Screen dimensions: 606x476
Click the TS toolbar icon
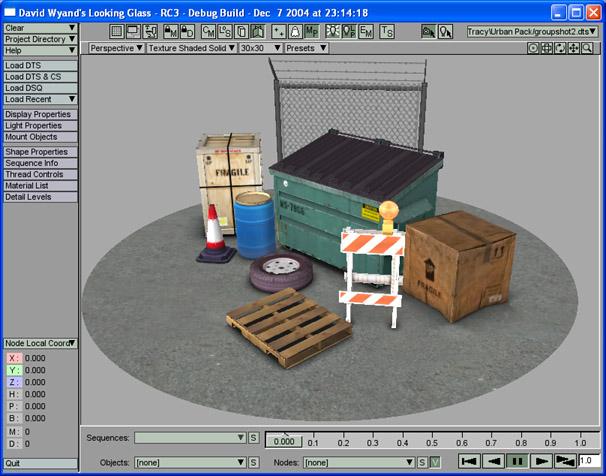pyautogui.click(x=386, y=32)
